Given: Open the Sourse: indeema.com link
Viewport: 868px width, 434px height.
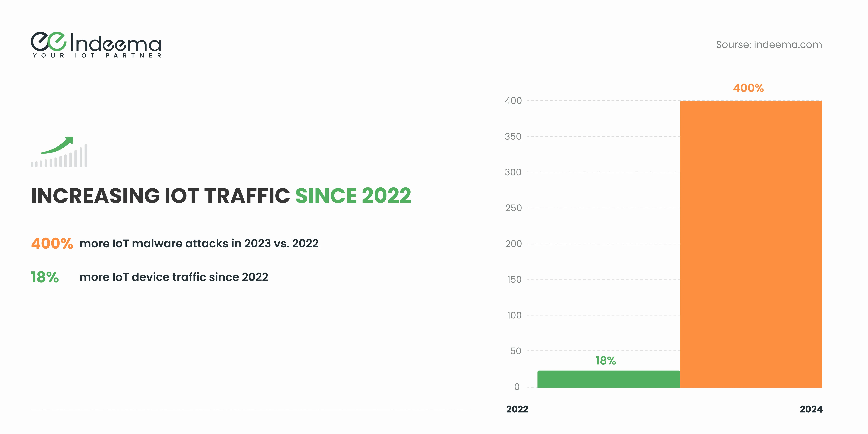Looking at the screenshot, I should tap(769, 44).
